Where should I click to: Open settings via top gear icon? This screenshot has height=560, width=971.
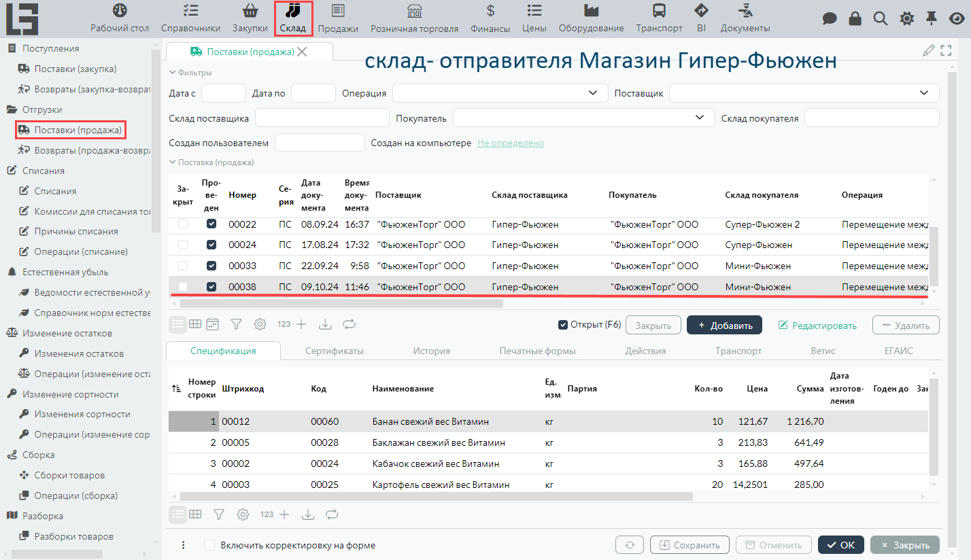pos(906,18)
